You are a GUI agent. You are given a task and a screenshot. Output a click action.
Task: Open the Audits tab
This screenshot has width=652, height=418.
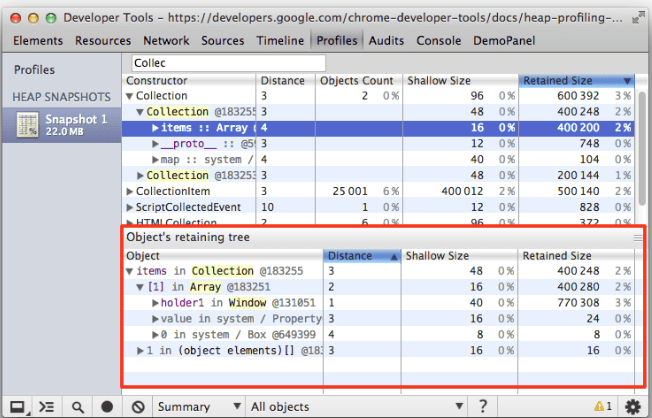386,41
